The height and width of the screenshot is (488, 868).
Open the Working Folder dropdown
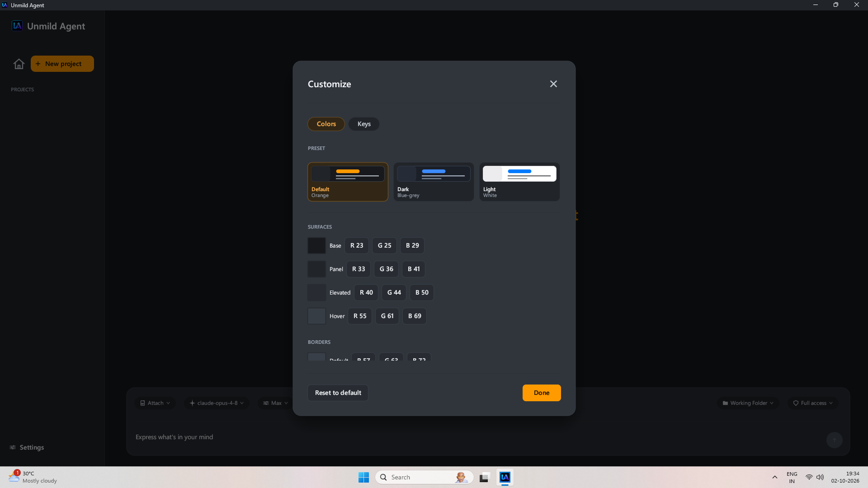click(x=748, y=403)
